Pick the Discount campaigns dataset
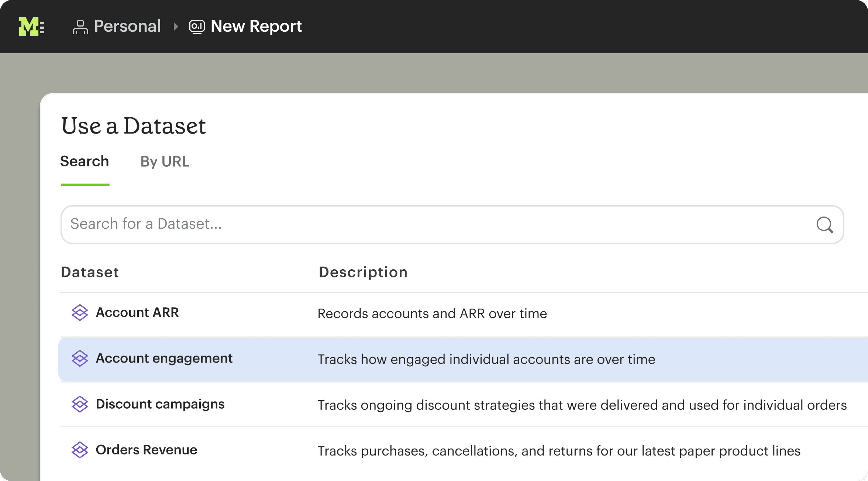 point(160,404)
